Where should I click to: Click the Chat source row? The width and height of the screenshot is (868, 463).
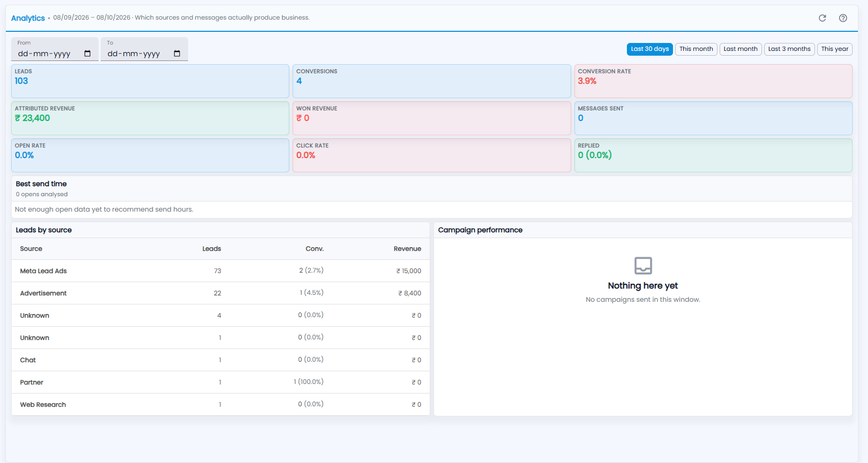point(220,360)
